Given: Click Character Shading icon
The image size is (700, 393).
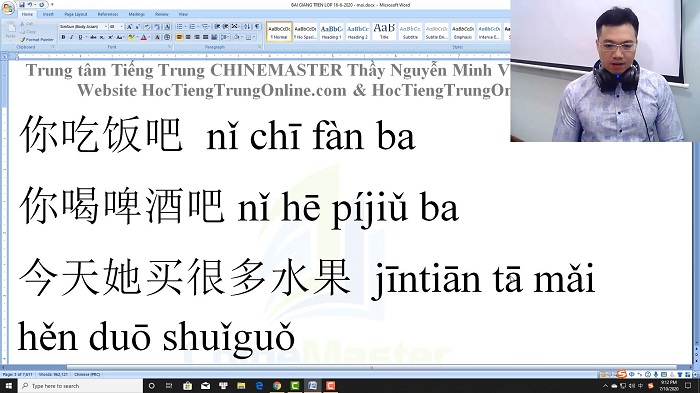Looking at the screenshot, I should (157, 37).
